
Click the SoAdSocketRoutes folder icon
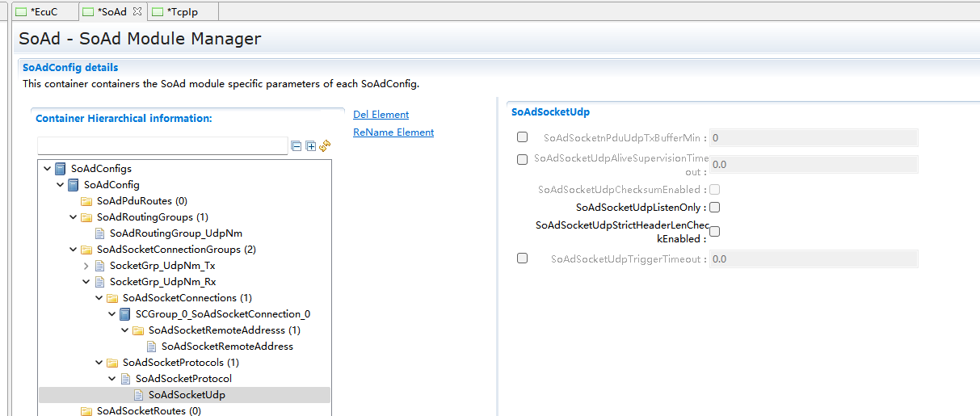click(x=86, y=411)
